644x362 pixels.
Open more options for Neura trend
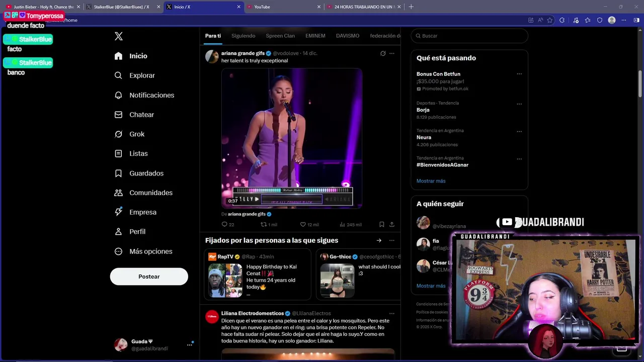(519, 131)
